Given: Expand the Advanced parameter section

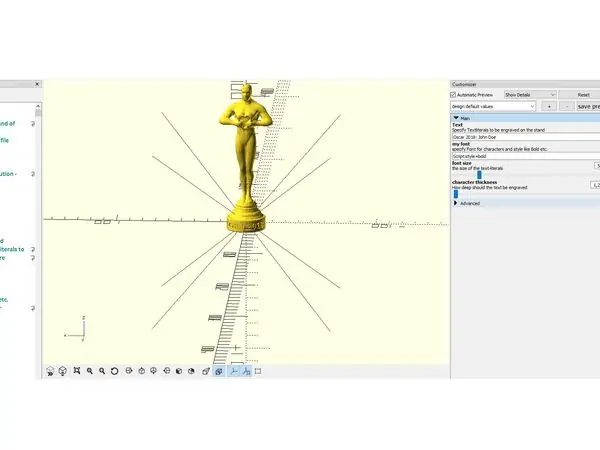Looking at the screenshot, I should point(456,203).
